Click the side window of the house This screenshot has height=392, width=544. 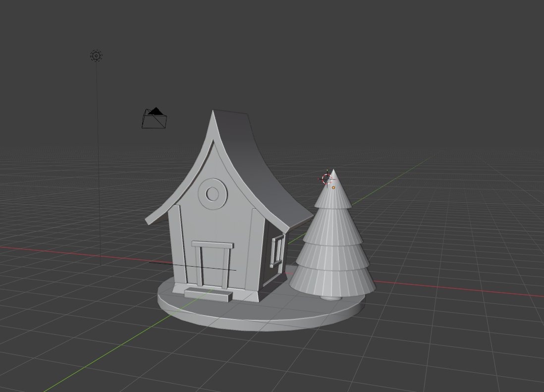(x=277, y=252)
